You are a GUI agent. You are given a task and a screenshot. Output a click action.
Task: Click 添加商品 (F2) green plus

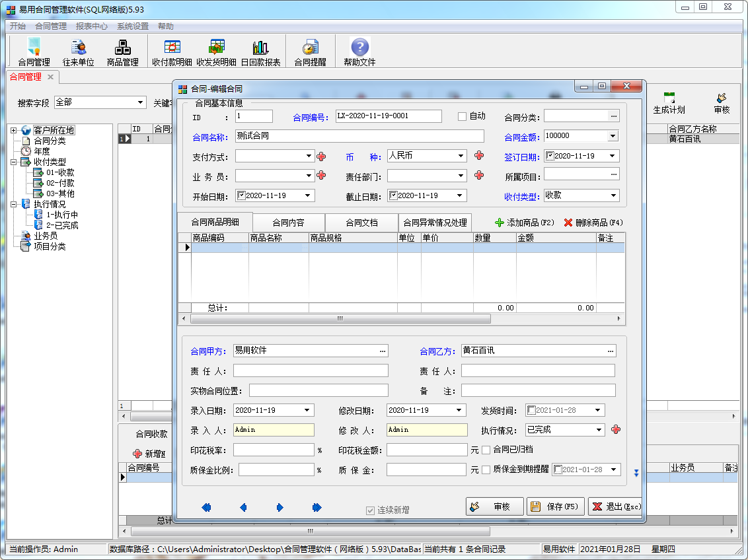(x=500, y=223)
